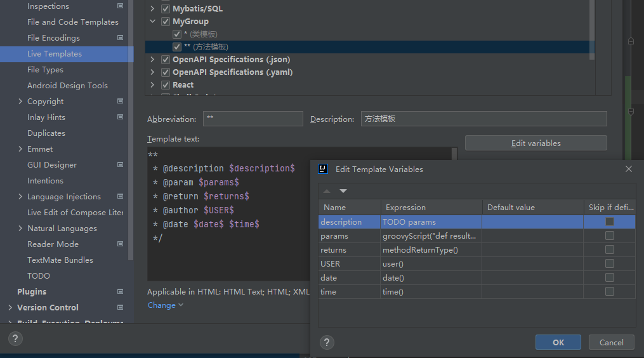Screen dimensions: 644x358
Task: Click the Default value column header
Action: coord(533,207)
